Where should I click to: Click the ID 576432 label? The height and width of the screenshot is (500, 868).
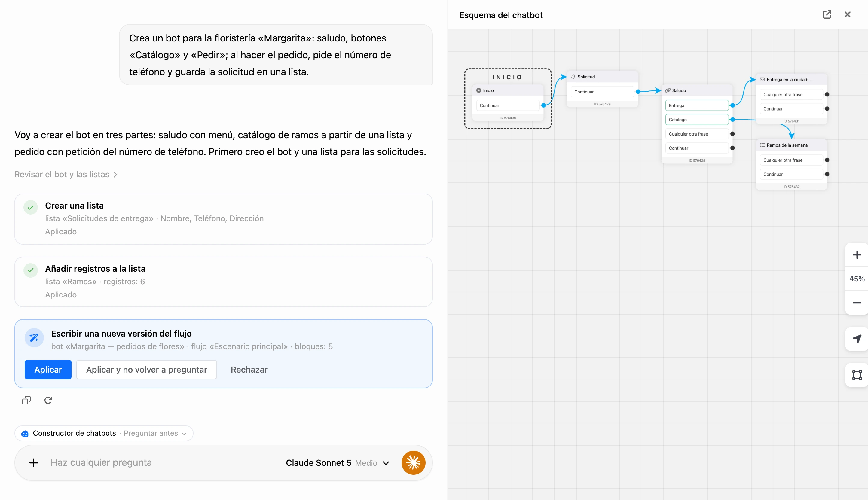[x=791, y=187]
